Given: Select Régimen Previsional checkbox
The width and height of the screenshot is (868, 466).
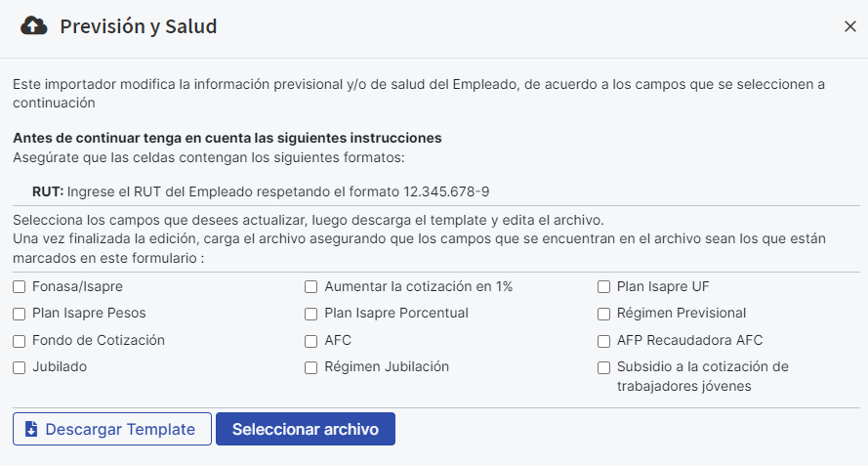Looking at the screenshot, I should point(604,314).
